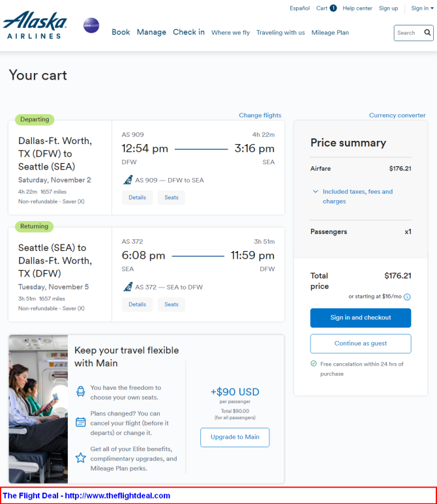The image size is (437, 504).
Task: Click the AS 909 airline tail icon
Action: point(128,180)
